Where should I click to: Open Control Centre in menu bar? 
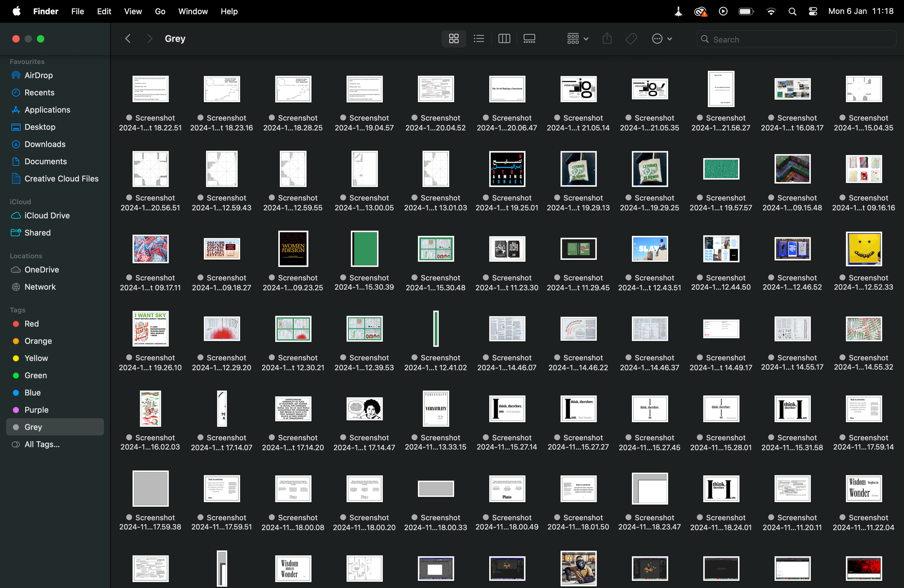(813, 11)
